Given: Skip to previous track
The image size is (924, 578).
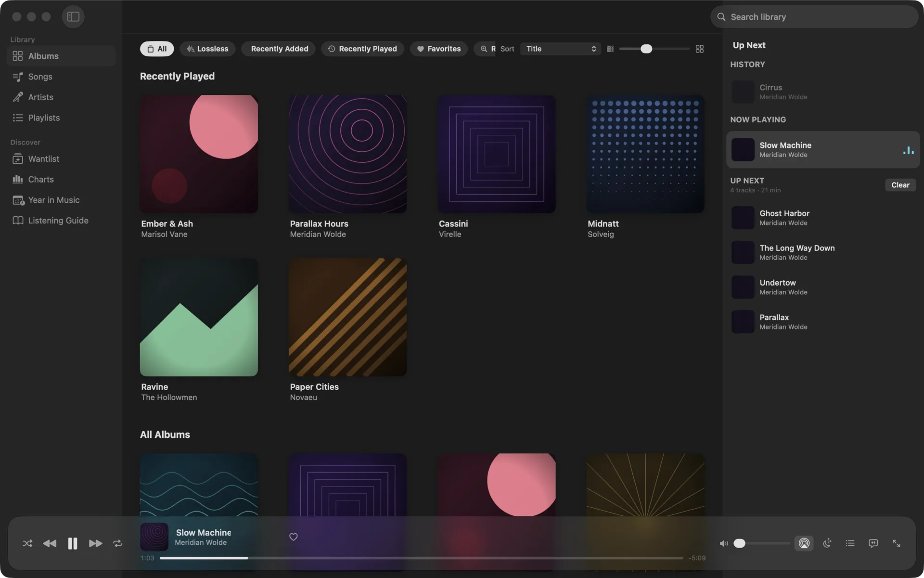Looking at the screenshot, I should tap(50, 543).
